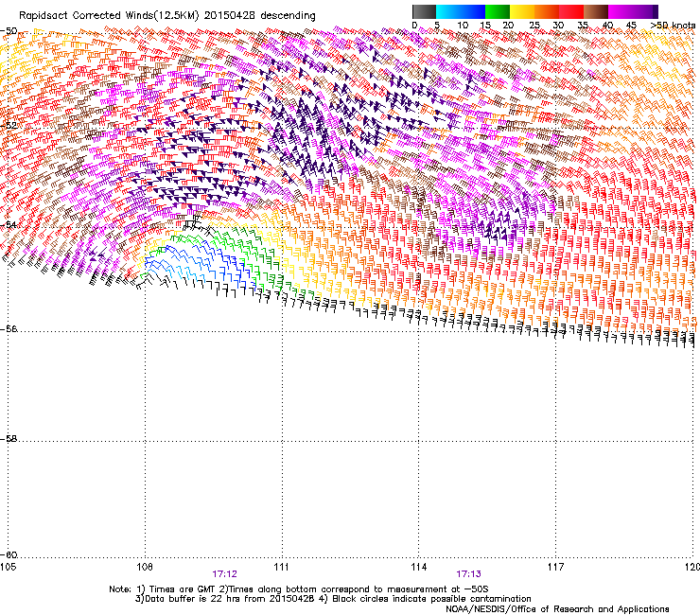The height and width of the screenshot is (615, 700).
Task: Click the NOAA/NESDIS credit text
Action: (x=557, y=609)
